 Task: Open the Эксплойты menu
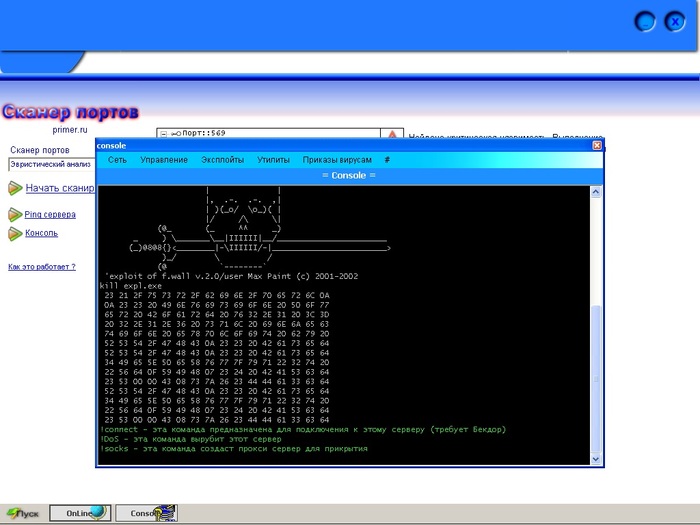click(x=222, y=160)
